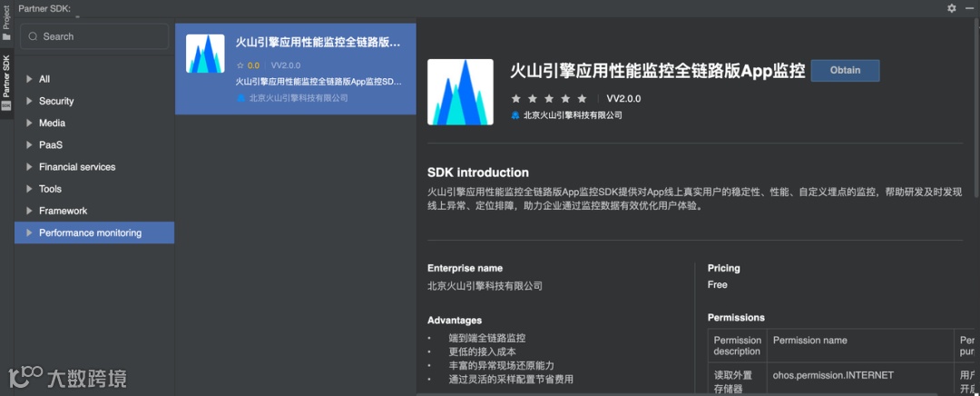The height and width of the screenshot is (396, 980).
Task: Click the Pricing value Free
Action: pos(718,284)
